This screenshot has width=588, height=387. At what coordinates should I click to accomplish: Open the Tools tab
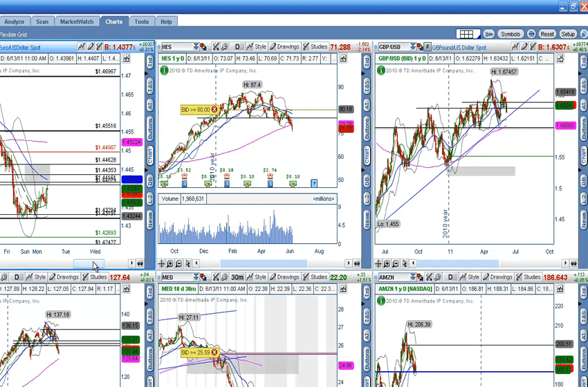coord(141,21)
